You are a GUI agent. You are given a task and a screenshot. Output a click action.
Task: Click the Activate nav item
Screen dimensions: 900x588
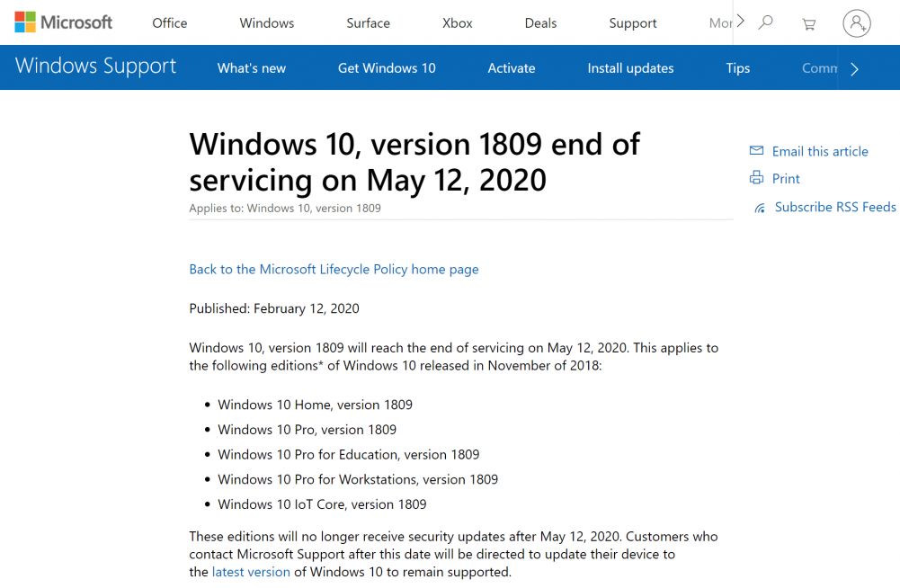point(512,68)
